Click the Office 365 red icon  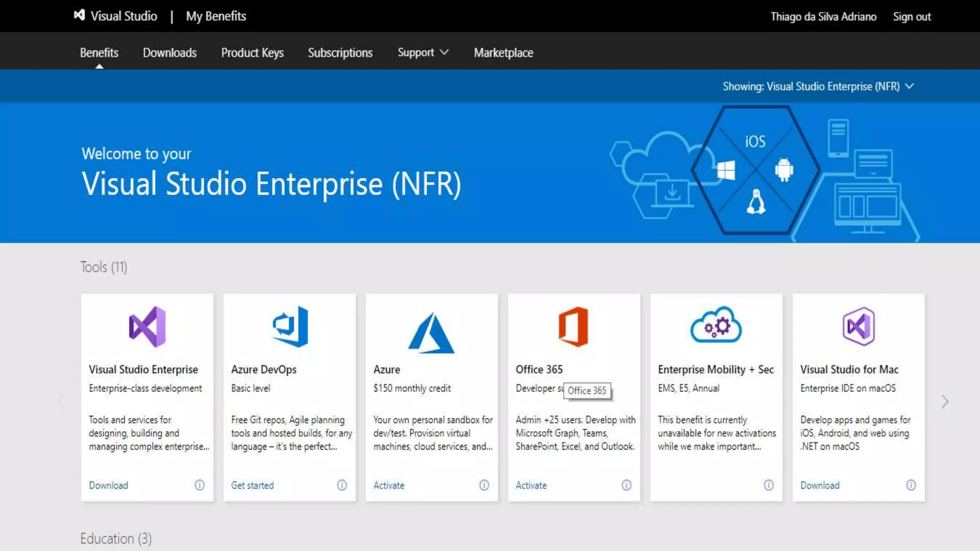(x=573, y=327)
